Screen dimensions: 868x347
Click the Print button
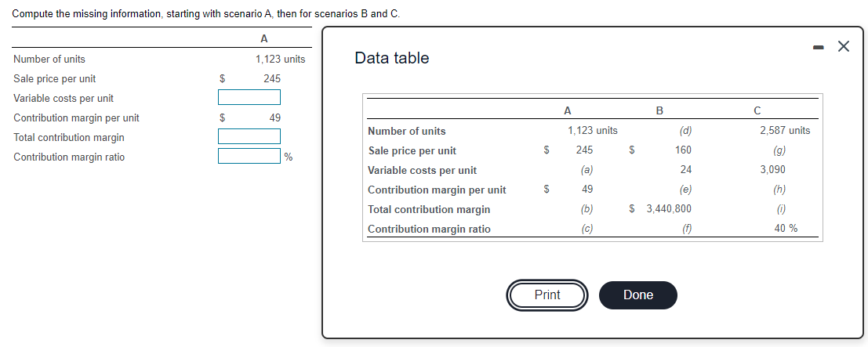click(547, 295)
